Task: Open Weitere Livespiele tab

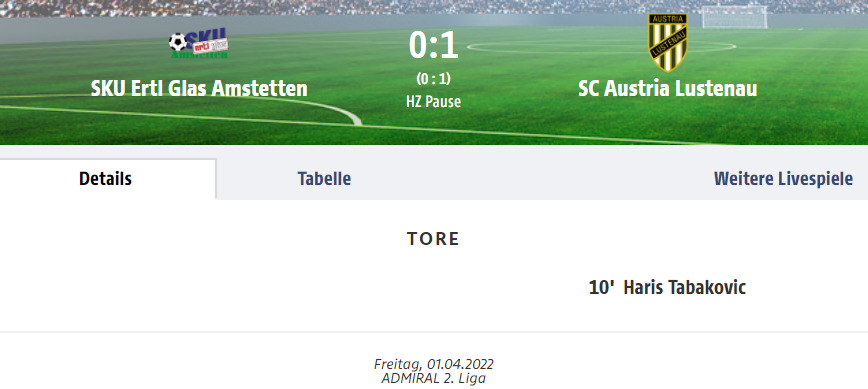Action: coord(783,179)
